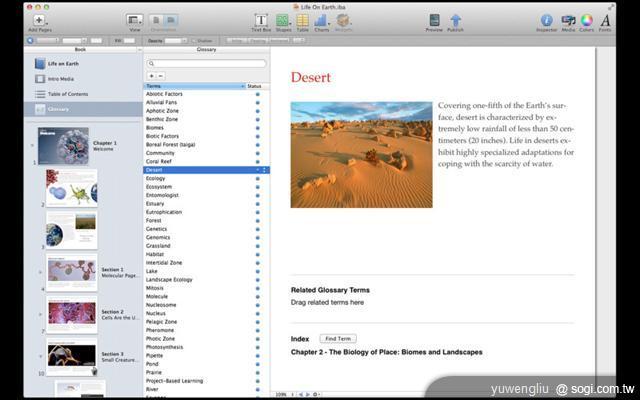640x400 pixels.
Task: Open the Desert row status popup
Action: (x=264, y=170)
